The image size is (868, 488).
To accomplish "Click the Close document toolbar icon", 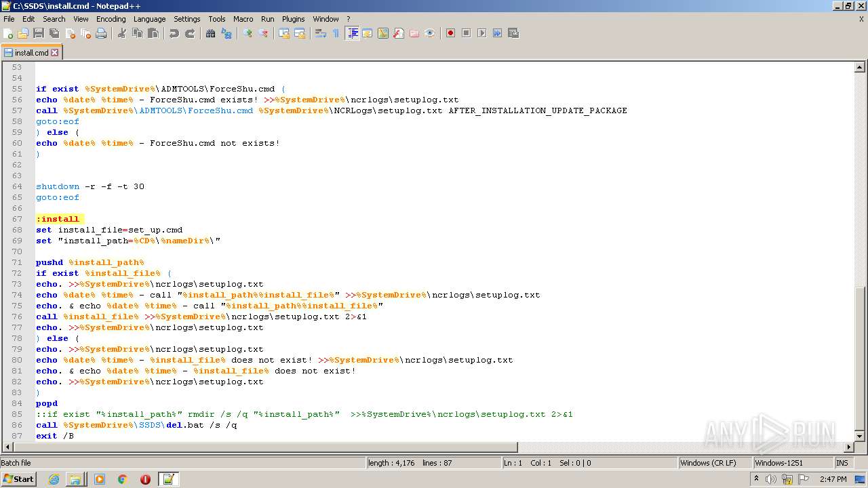I will (x=70, y=33).
